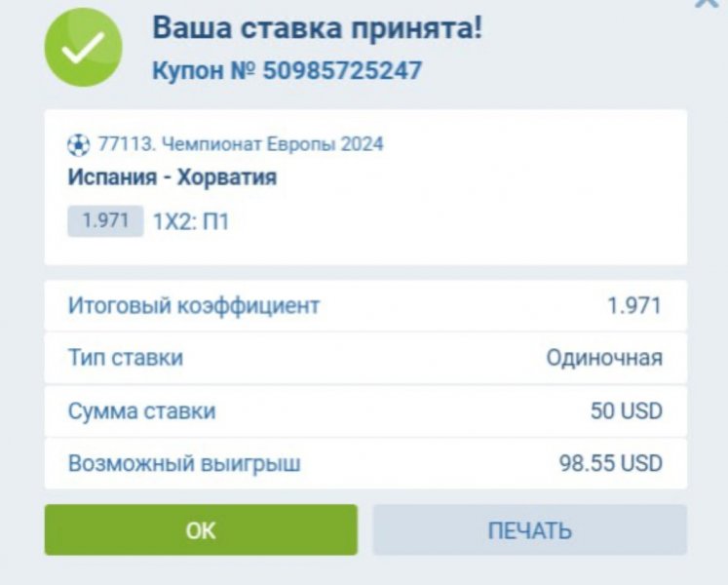Click the Сумма ставки row label

coord(141,411)
